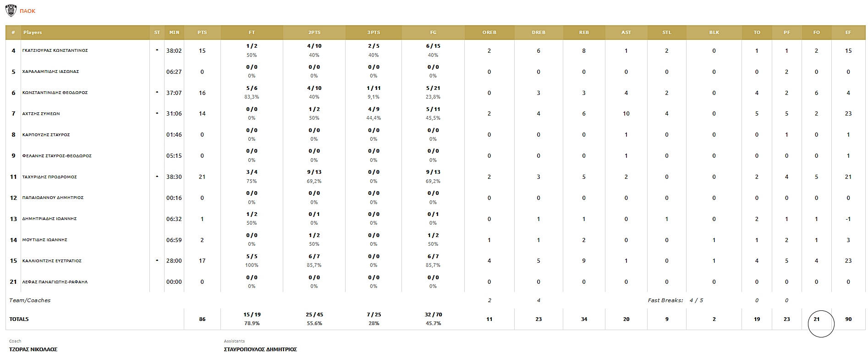Click the AST column header
The height and width of the screenshot is (359, 868).
click(x=626, y=33)
